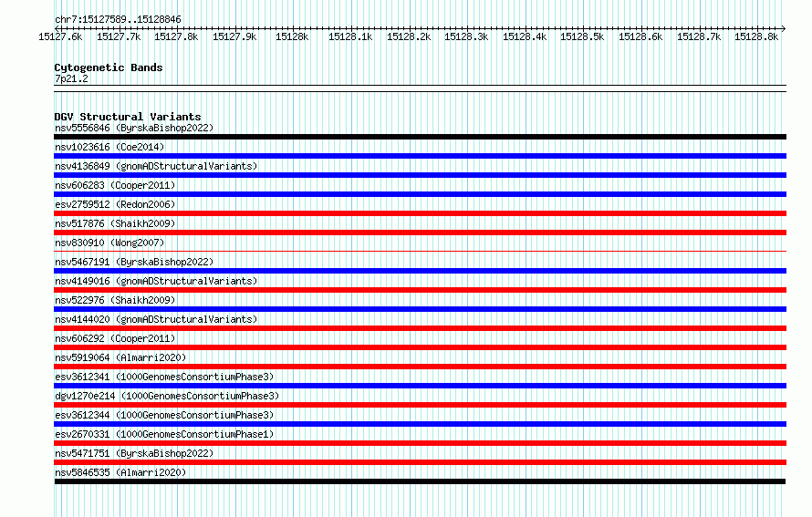Select the nsv830910 (Wong2007) label

109,243
